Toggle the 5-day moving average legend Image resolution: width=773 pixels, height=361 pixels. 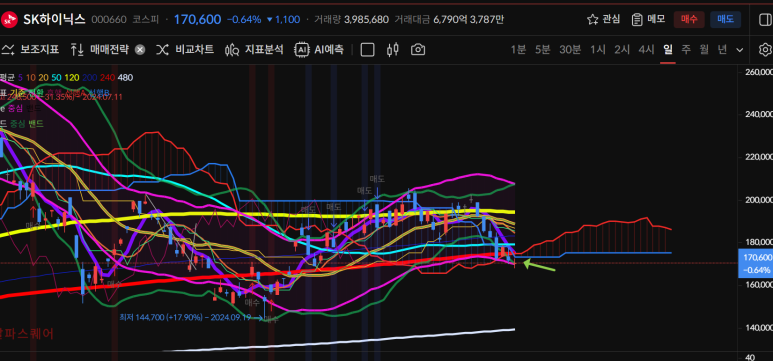pos(20,77)
